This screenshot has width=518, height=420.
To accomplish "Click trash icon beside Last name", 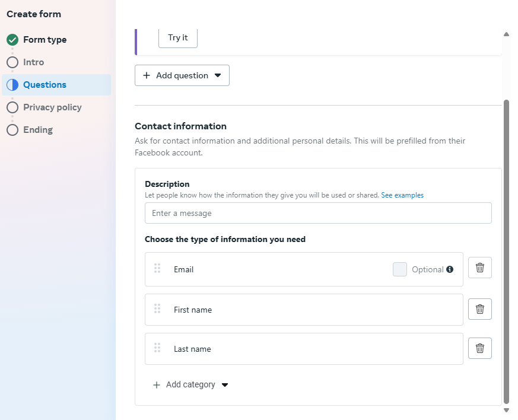I will 479,348.
